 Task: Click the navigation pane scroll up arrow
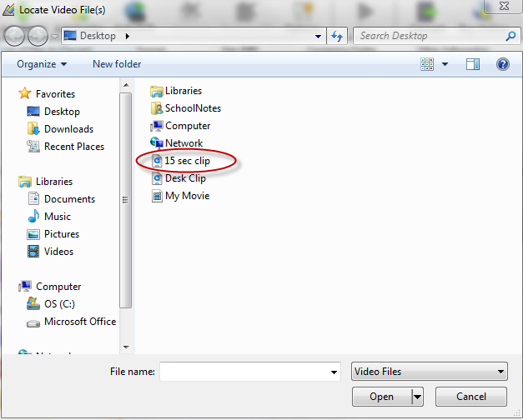(x=126, y=85)
